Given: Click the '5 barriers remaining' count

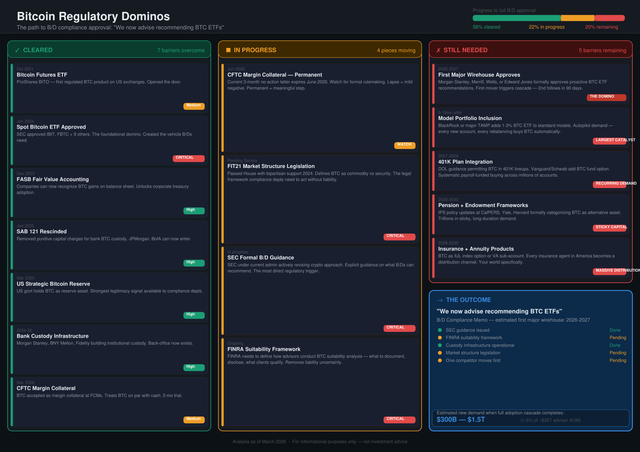Looking at the screenshot, I should click(x=602, y=50).
